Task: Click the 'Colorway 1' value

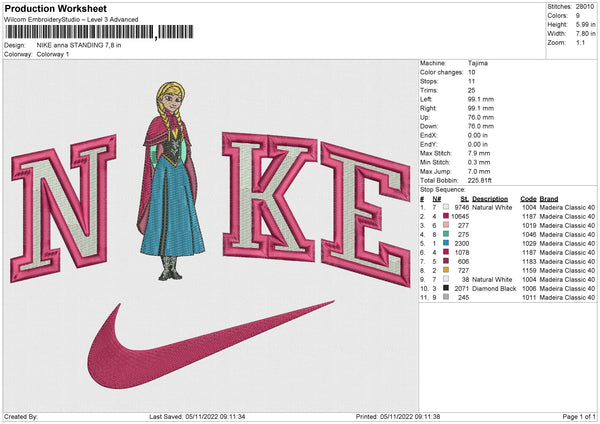Action: tap(53, 54)
